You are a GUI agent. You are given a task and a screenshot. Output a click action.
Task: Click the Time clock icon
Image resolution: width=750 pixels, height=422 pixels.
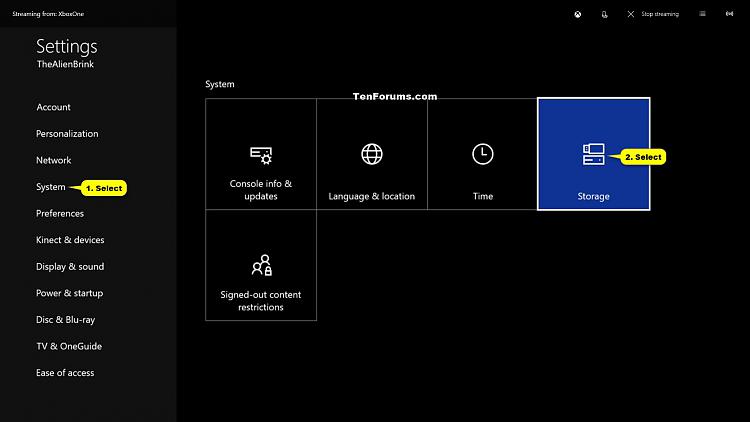click(x=483, y=154)
